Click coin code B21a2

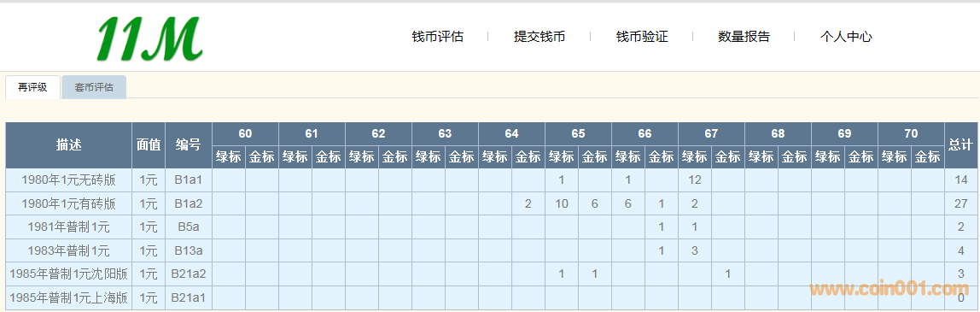[x=189, y=274]
